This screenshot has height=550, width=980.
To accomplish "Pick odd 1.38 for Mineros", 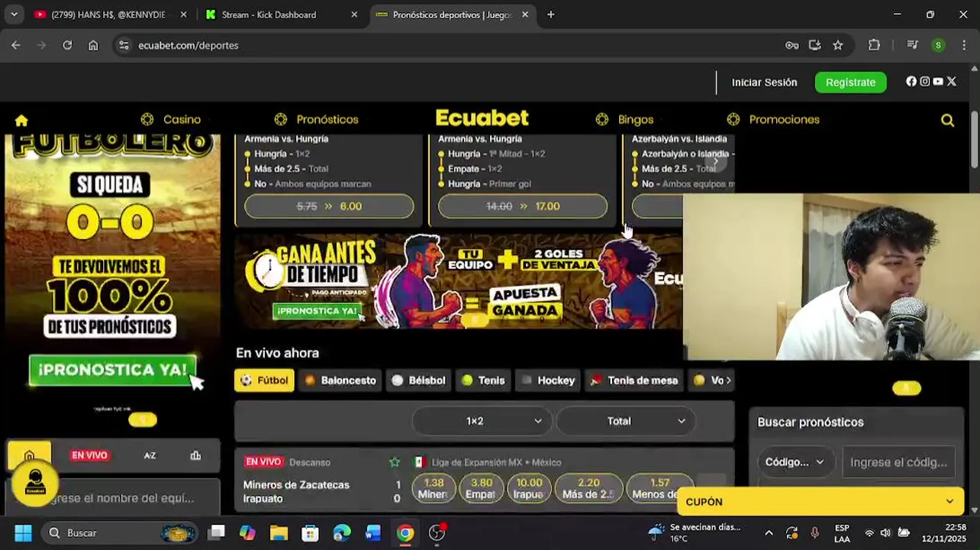I will [x=434, y=488].
